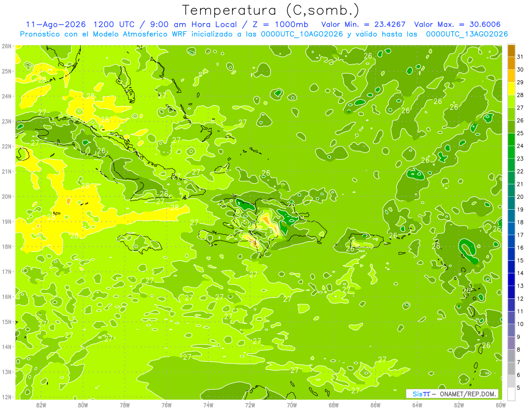
Task: Pick the dark orange swatch above legend 31
Action: 511,51
